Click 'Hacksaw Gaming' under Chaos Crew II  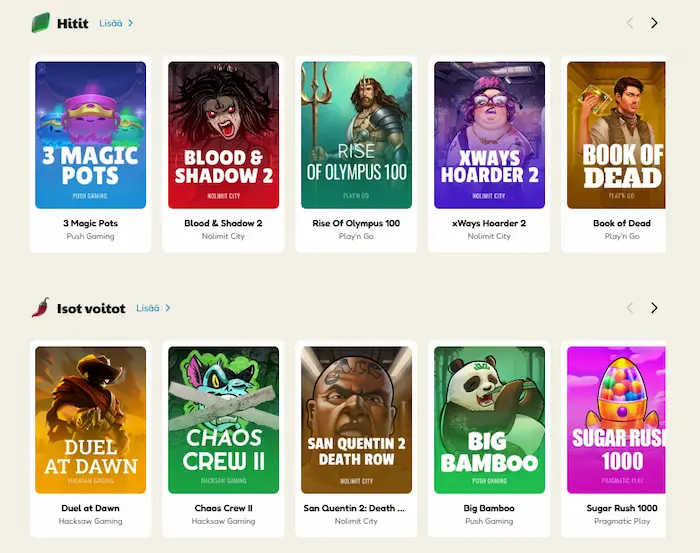pos(223,521)
